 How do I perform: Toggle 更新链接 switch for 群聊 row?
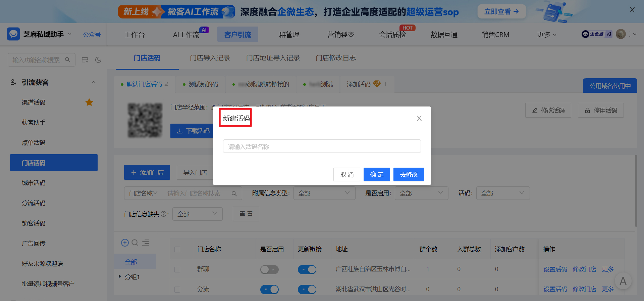pyautogui.click(x=307, y=269)
